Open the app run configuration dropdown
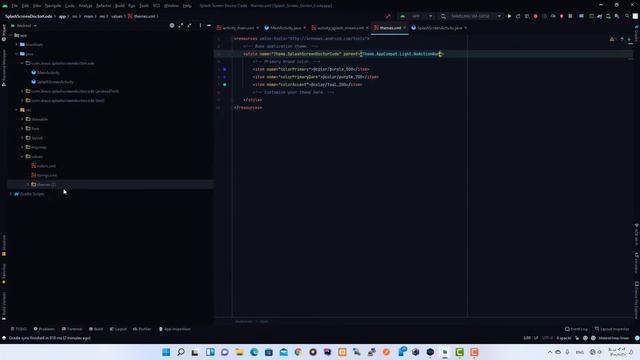640x360 pixels. [x=416, y=16]
